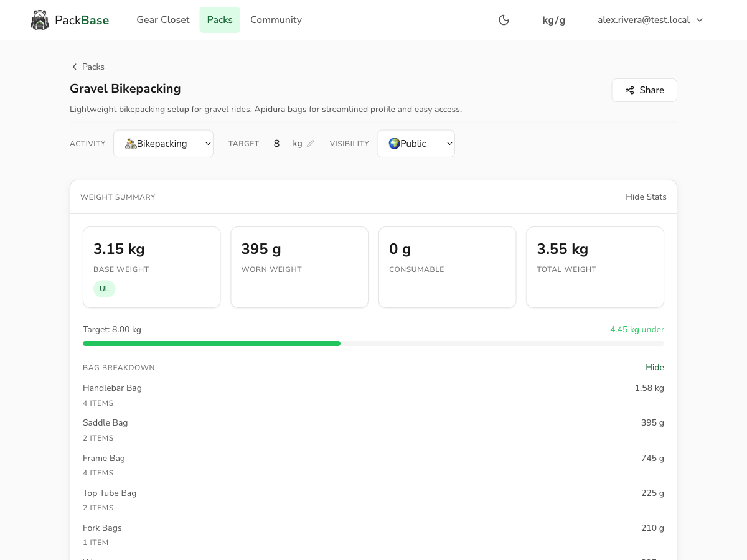
Task: Open the Community tab
Action: click(276, 20)
